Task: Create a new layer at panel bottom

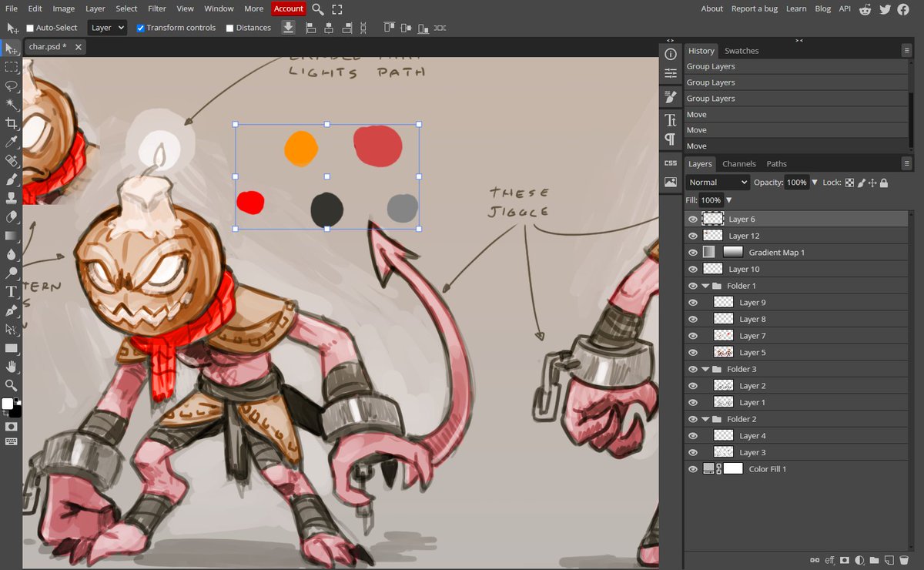Action: pos(889,560)
